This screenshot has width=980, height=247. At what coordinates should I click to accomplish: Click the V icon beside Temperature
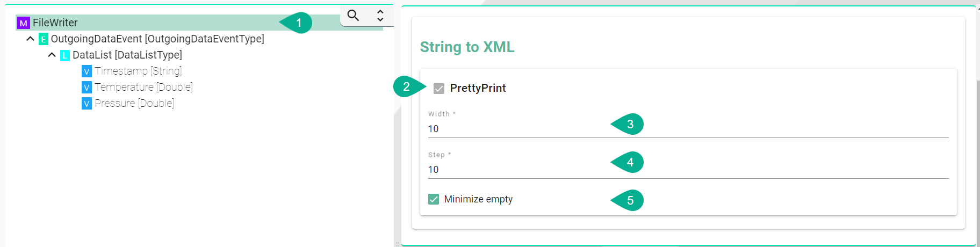(x=87, y=88)
